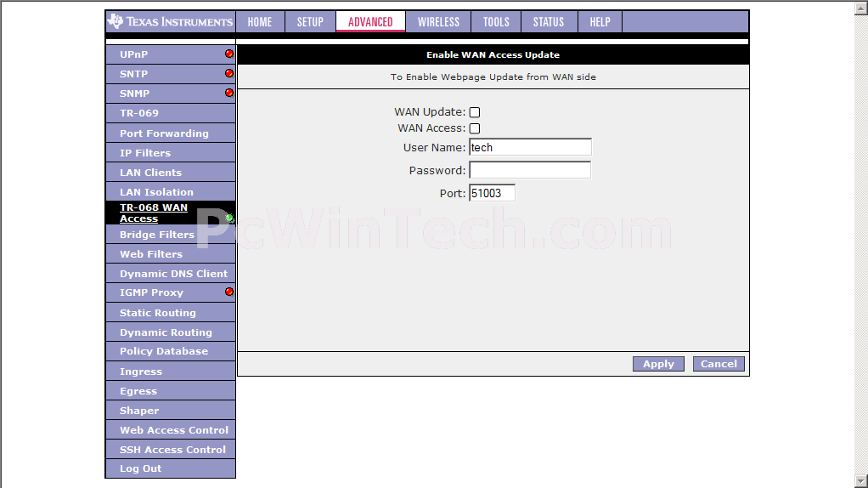The width and height of the screenshot is (868, 488).
Task: Apply the WAN access settings
Action: point(658,364)
